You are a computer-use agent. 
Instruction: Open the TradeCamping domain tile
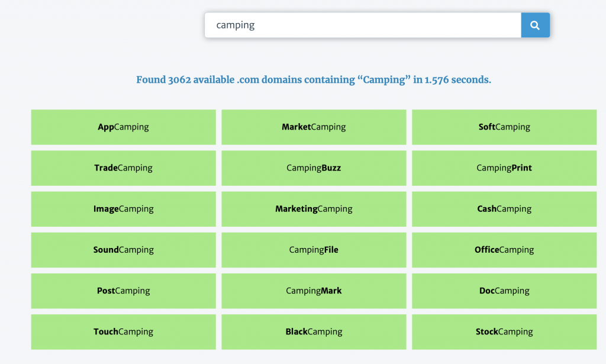click(x=123, y=168)
